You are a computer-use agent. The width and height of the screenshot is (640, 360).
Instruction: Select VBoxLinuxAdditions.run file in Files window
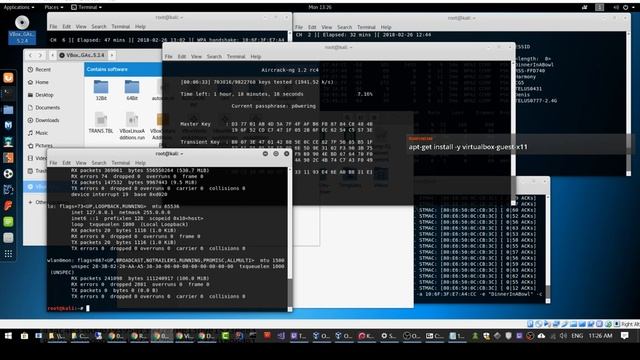coord(132,126)
